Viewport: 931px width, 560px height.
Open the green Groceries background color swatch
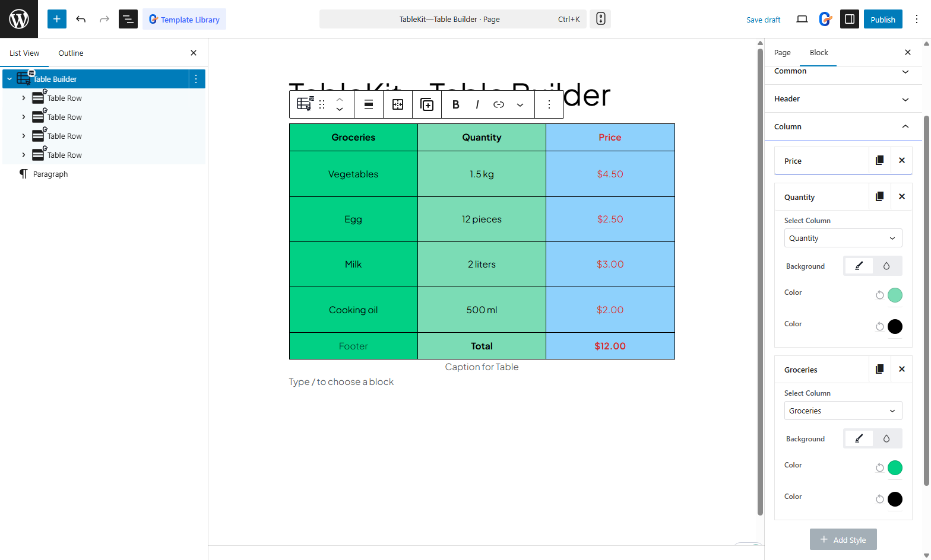click(x=895, y=468)
